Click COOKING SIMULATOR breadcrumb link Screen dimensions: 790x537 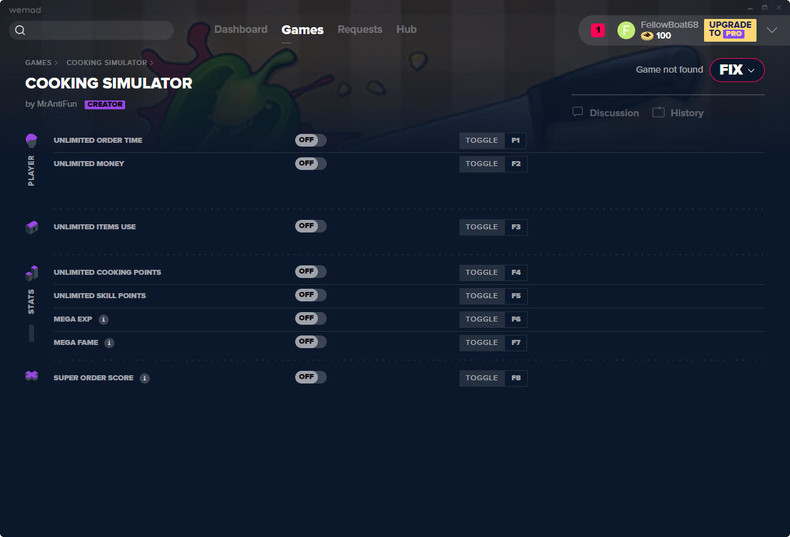107,63
